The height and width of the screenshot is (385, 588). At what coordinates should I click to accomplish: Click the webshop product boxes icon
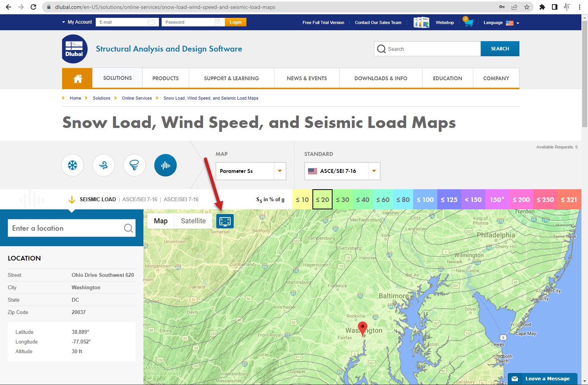(x=421, y=22)
